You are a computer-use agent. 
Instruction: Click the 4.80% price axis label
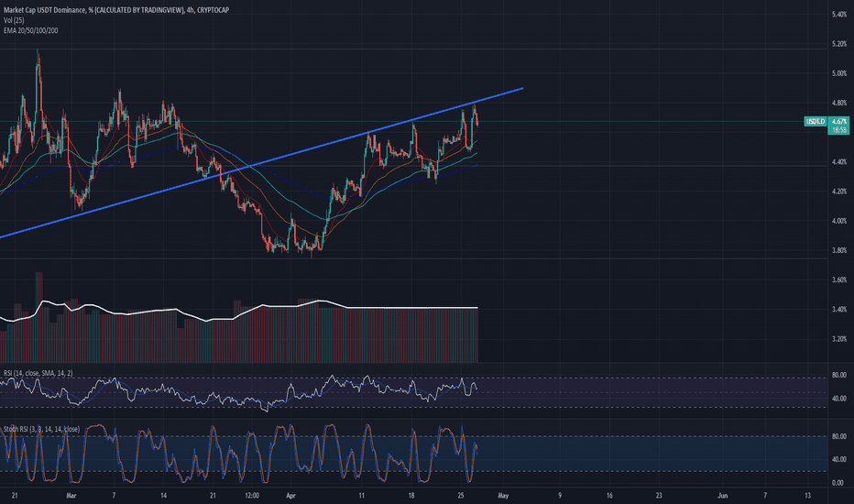pos(839,103)
